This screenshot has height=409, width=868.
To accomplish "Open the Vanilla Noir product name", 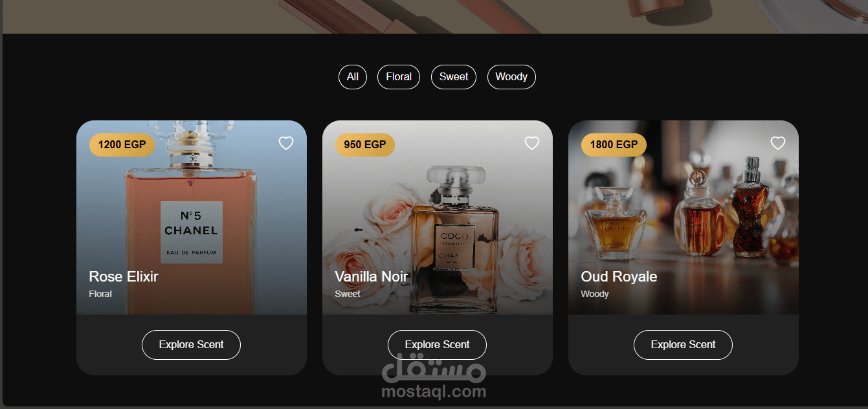I will [372, 277].
